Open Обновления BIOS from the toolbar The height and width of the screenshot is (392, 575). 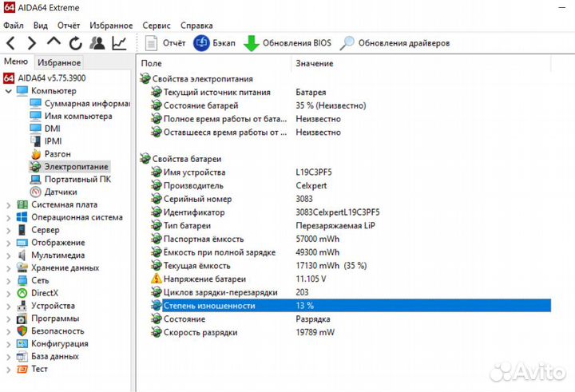click(x=287, y=43)
